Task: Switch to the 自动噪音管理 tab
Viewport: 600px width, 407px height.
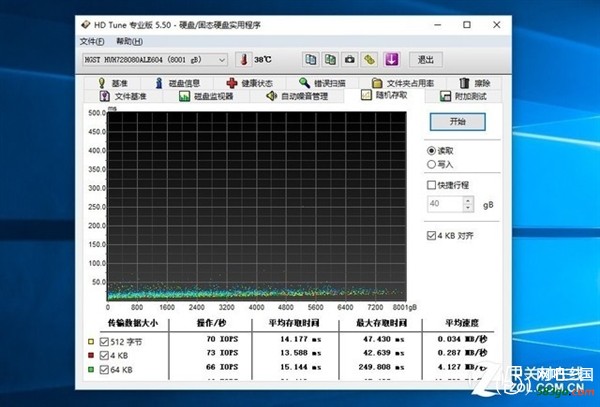Action: point(297,96)
